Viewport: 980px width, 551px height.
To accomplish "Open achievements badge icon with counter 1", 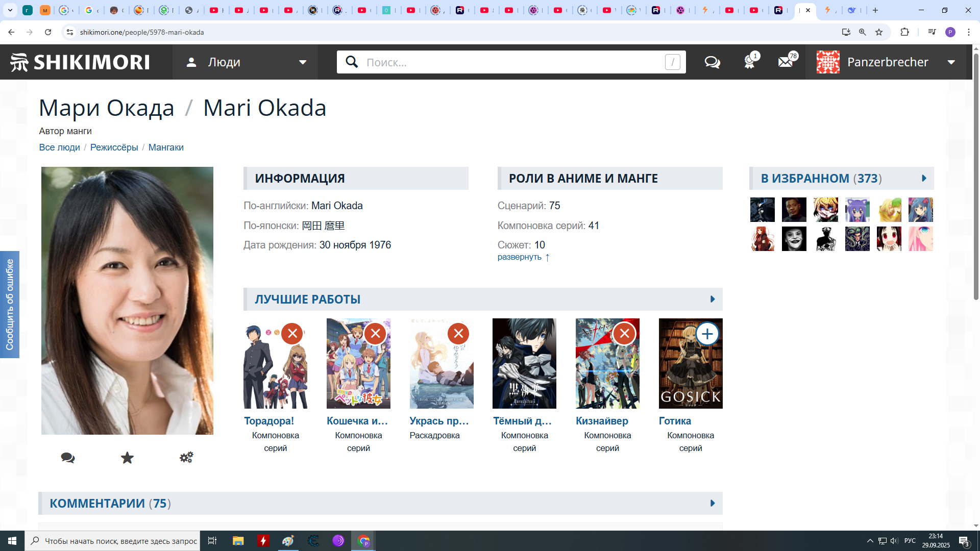I will [749, 62].
